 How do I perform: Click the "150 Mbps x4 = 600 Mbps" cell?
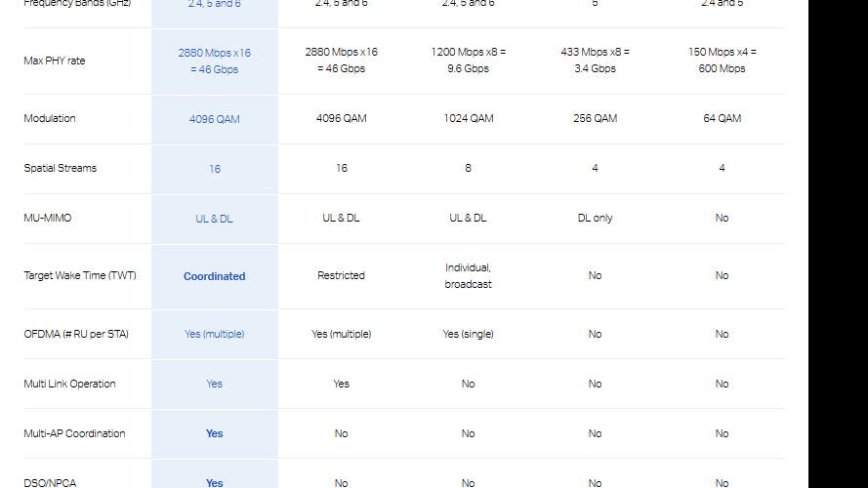722,61
